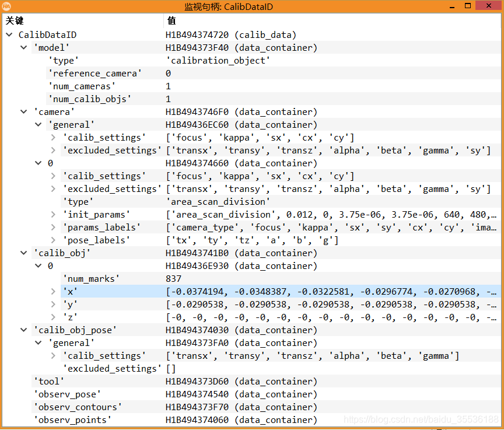Minimize the CalibDataID window

452,6
